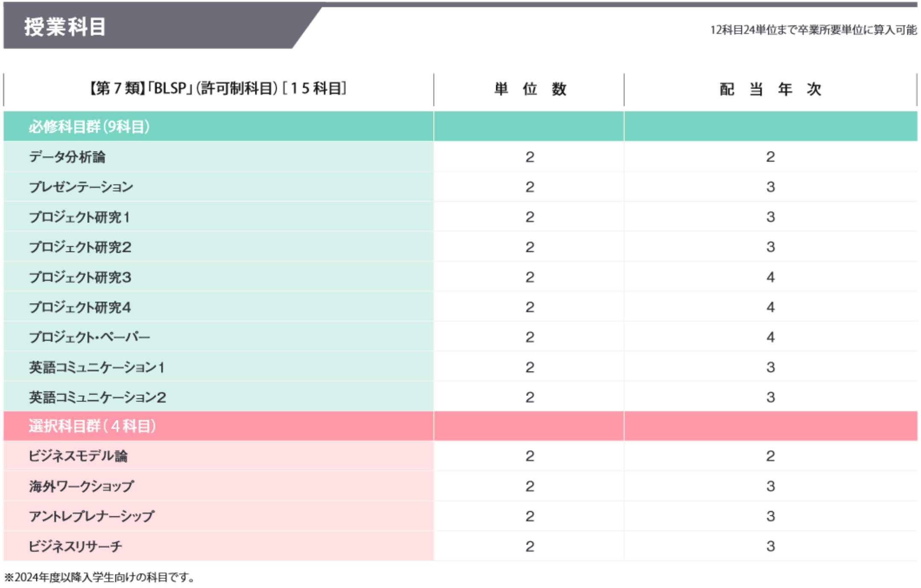Click the 単位数 column header
This screenshot has width=921, height=588.
[x=529, y=89]
